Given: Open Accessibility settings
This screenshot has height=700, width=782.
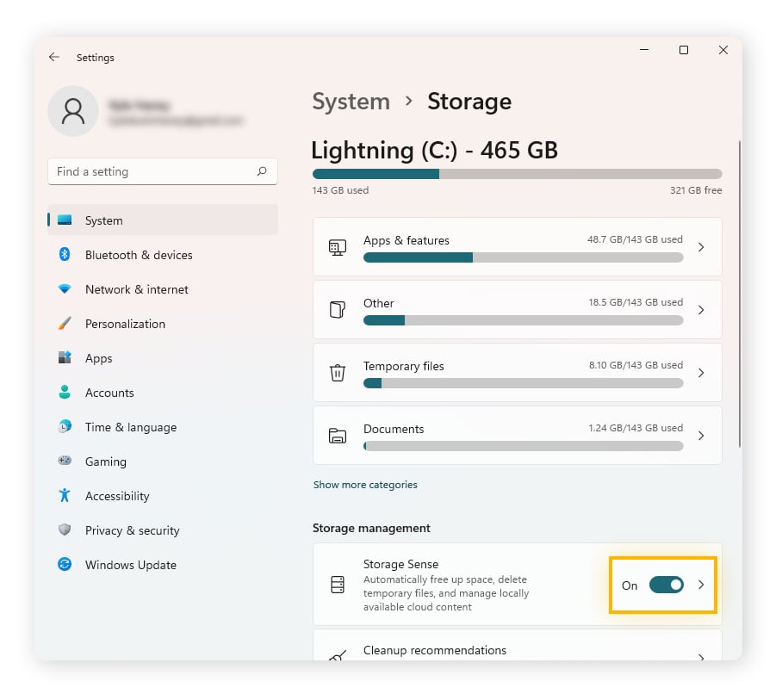Looking at the screenshot, I should pos(116,496).
